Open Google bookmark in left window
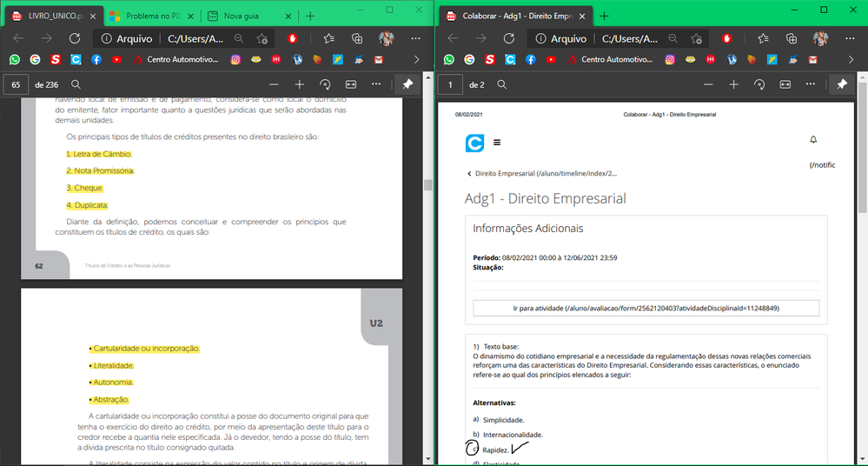Viewport: 868px width, 466px height. click(35, 59)
